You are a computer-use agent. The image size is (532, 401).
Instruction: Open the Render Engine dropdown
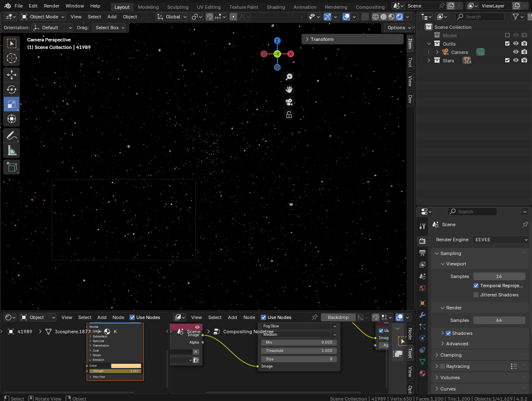coord(500,239)
